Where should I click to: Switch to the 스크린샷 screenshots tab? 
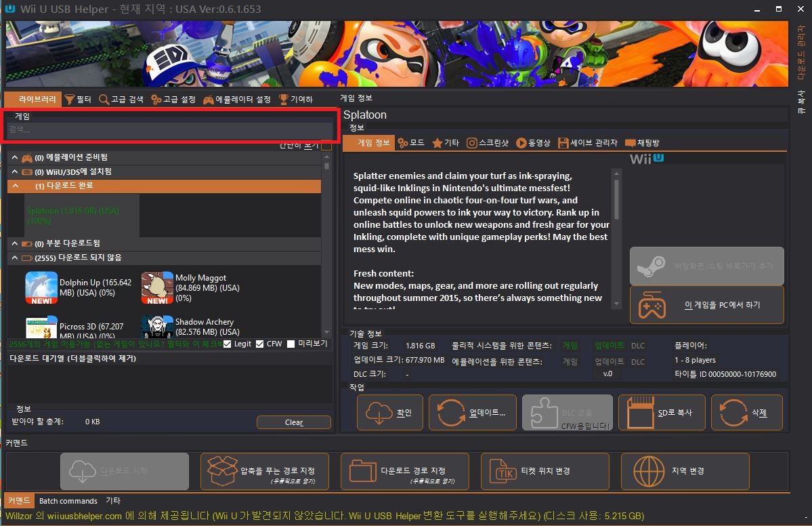[x=488, y=142]
